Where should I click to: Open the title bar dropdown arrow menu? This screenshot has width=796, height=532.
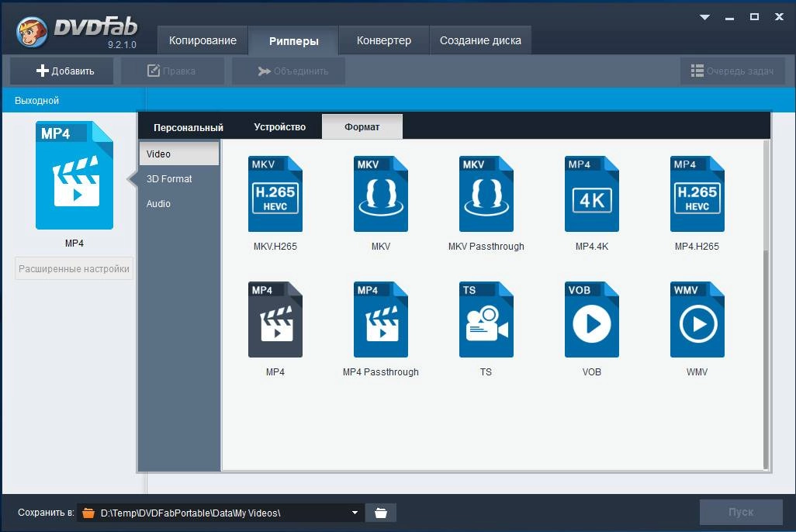[704, 17]
